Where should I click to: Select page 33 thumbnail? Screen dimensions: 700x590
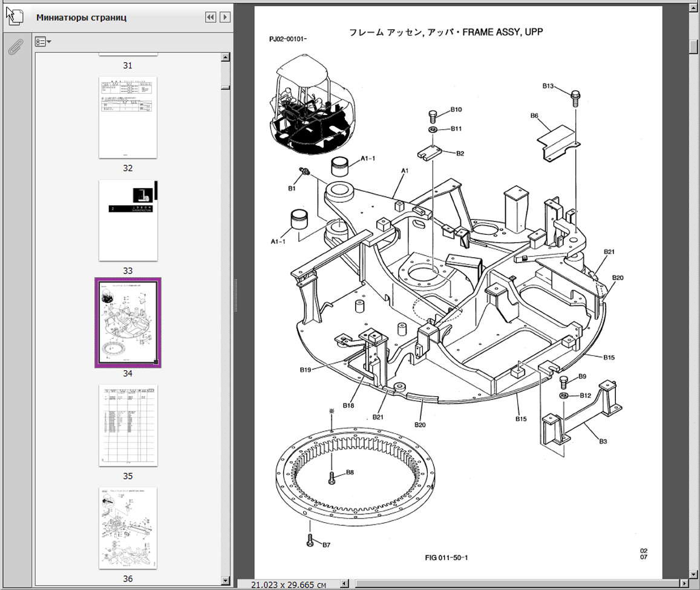pos(128,220)
